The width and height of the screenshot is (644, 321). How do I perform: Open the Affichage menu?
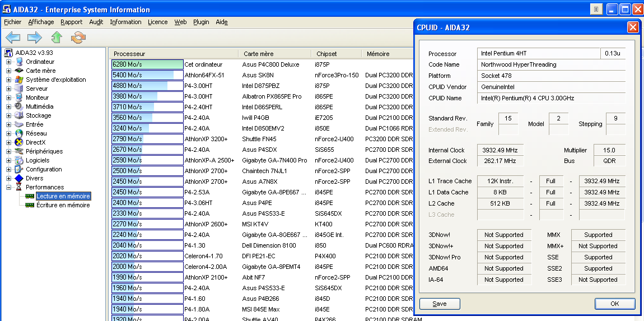41,22
